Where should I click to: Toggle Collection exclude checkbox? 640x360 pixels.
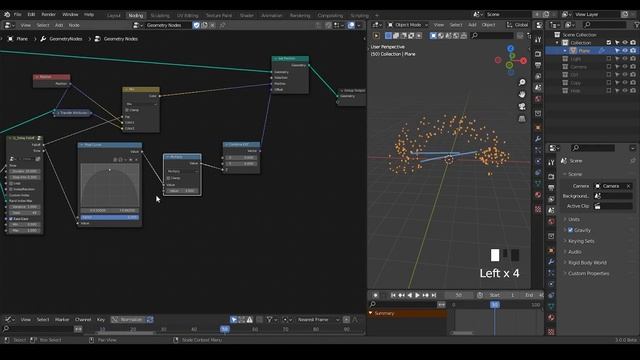(x=609, y=42)
